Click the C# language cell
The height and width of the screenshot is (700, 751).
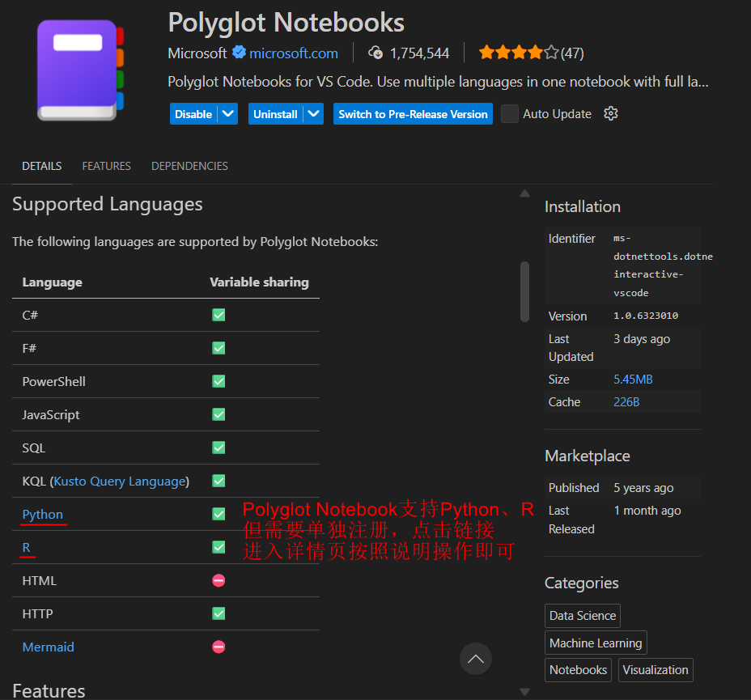click(x=30, y=315)
